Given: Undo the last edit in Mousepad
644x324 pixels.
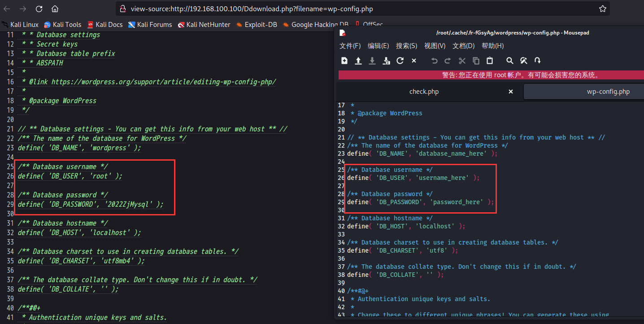Looking at the screenshot, I should tap(434, 61).
